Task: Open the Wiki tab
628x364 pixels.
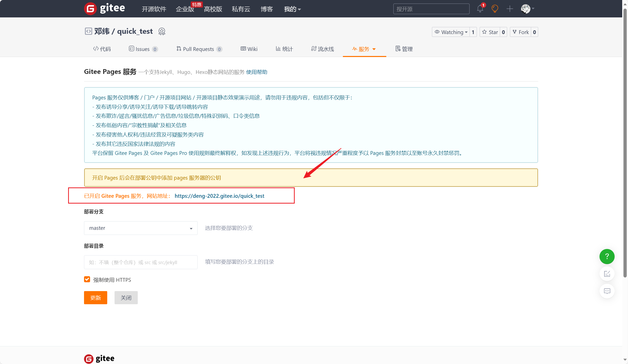Action: click(x=249, y=49)
